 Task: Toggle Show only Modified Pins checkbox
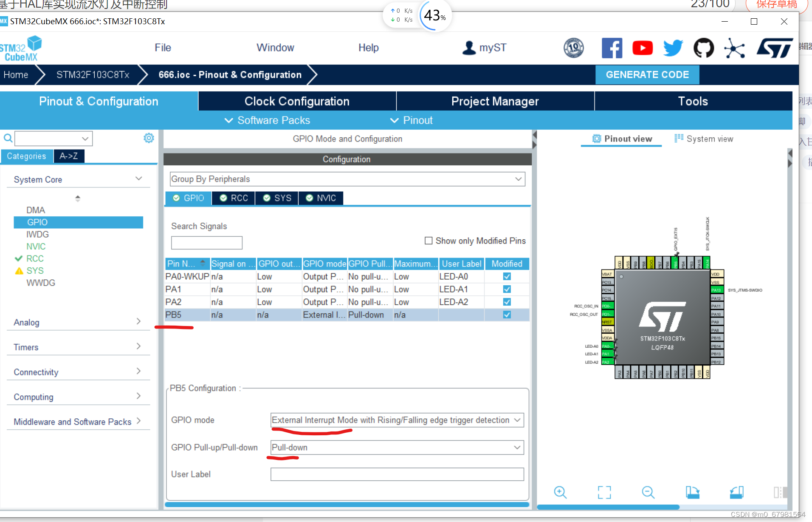click(x=429, y=241)
